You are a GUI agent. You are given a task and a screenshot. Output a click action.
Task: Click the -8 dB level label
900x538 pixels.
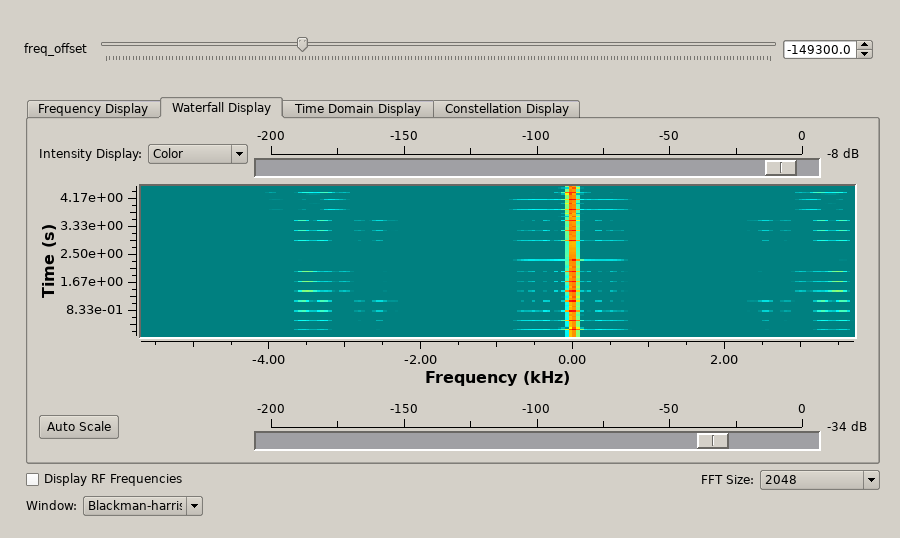(843, 154)
